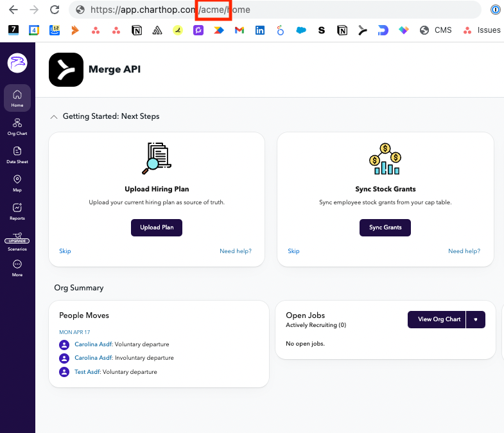Collapse the Getting Started: Next Steps section
The width and height of the screenshot is (504, 433).
coord(54,117)
